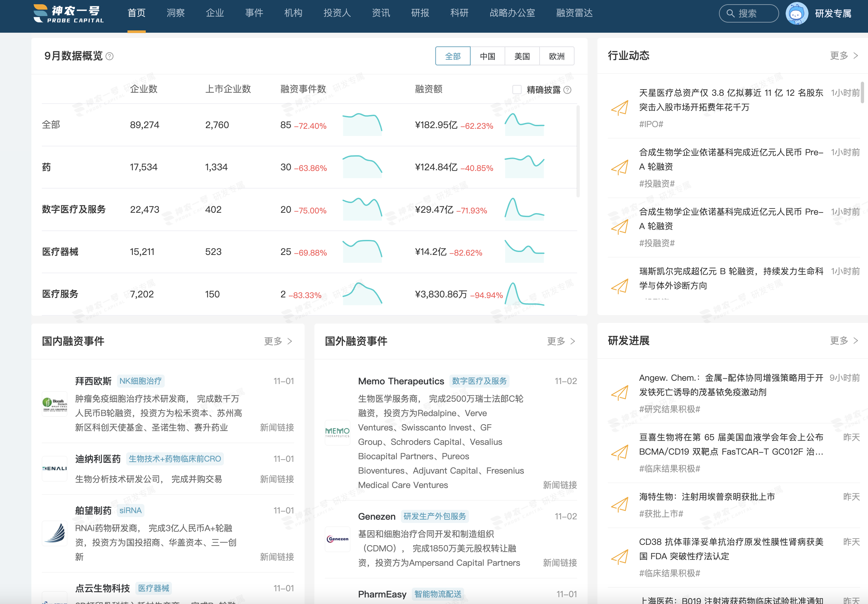The width and height of the screenshot is (868, 604).
Task: Select the 美国 region filter
Action: [522, 56]
